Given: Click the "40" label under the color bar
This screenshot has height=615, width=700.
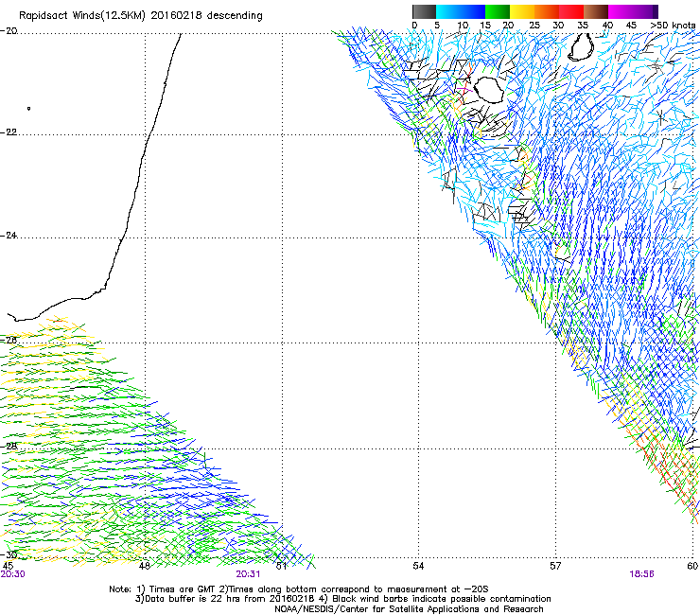Looking at the screenshot, I should (x=607, y=26).
